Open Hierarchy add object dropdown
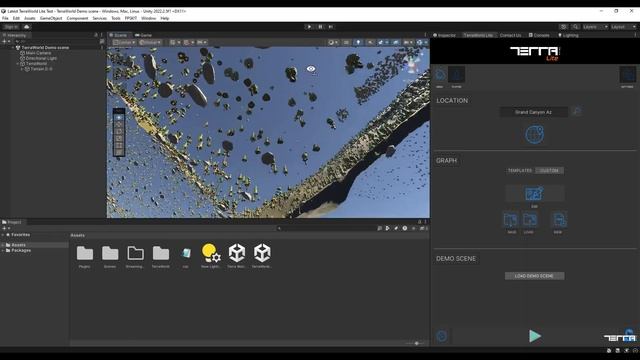 click(6, 42)
